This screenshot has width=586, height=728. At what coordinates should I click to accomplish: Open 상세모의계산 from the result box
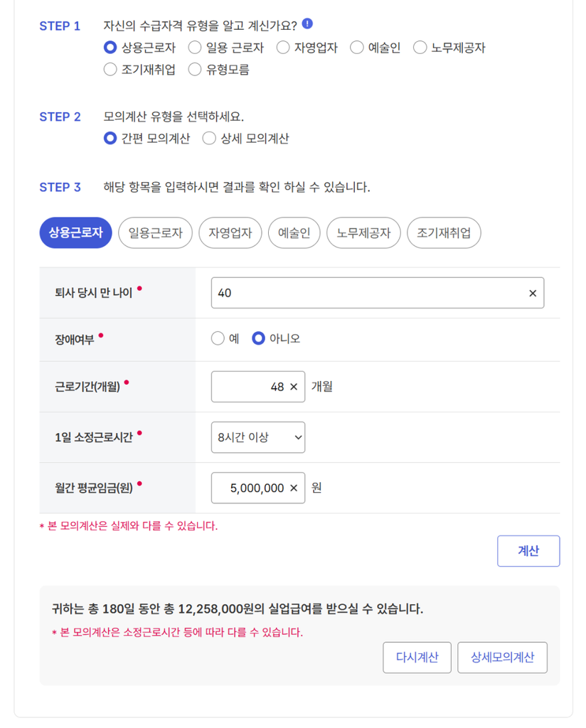tap(502, 658)
